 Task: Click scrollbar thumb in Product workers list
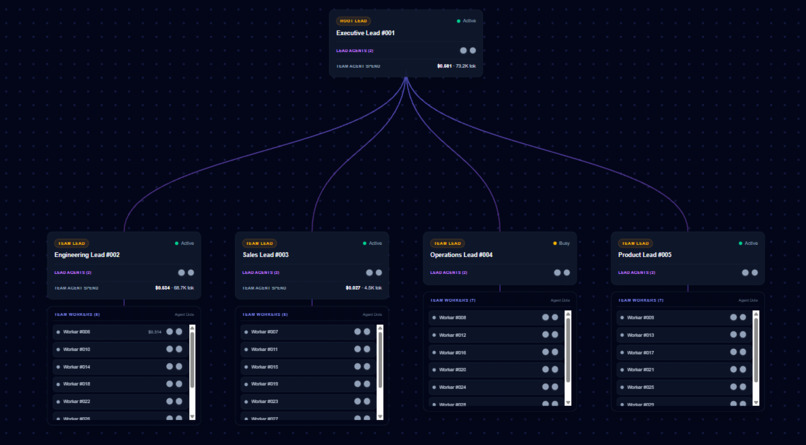click(x=756, y=350)
